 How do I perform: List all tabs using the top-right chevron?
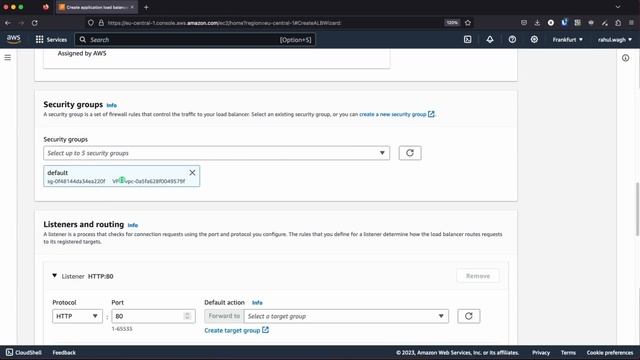coord(618,7)
